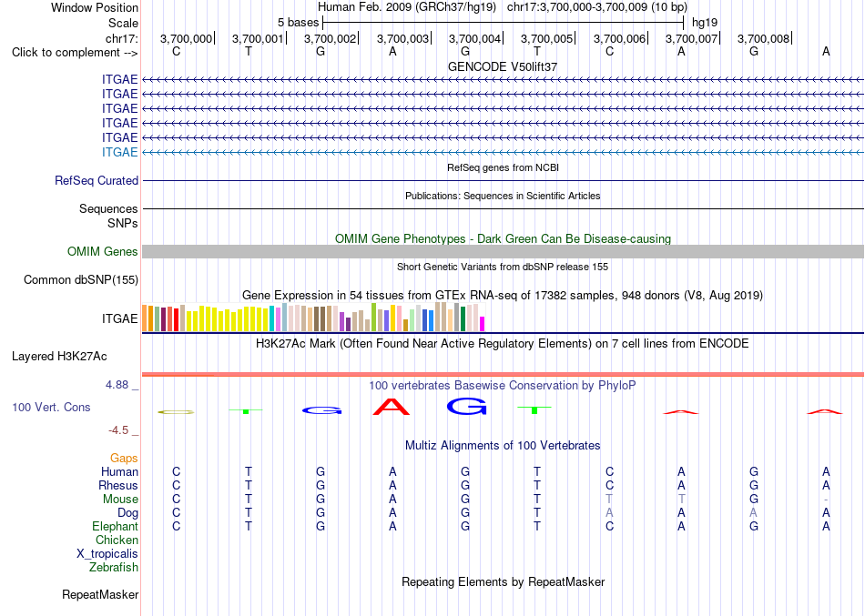Click the '5 bases' scale bar text

tap(298, 23)
